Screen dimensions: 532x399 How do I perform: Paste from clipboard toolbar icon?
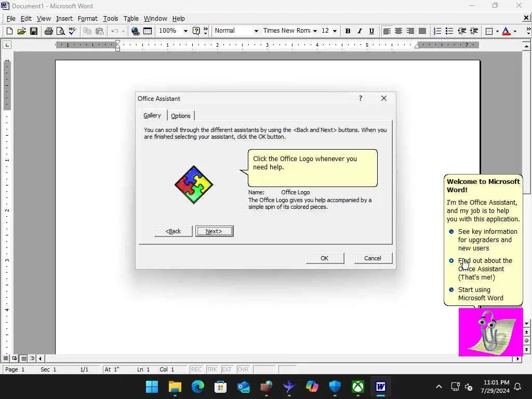coord(99,31)
